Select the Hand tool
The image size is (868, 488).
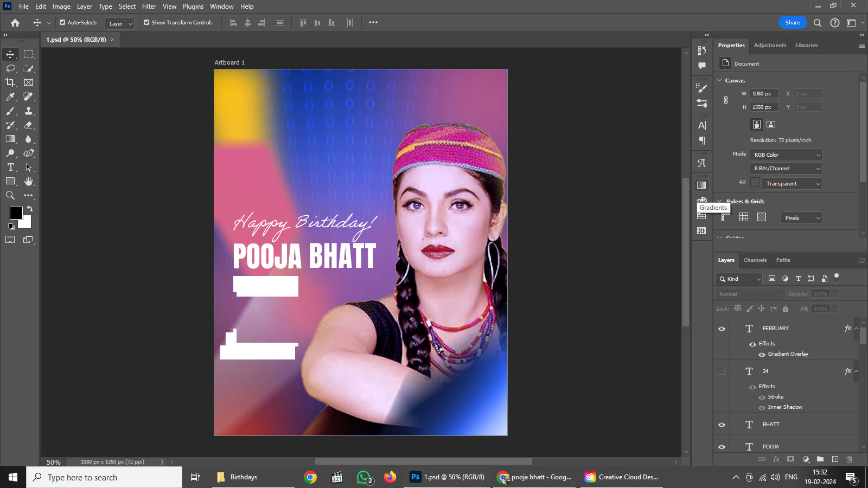[28, 181]
